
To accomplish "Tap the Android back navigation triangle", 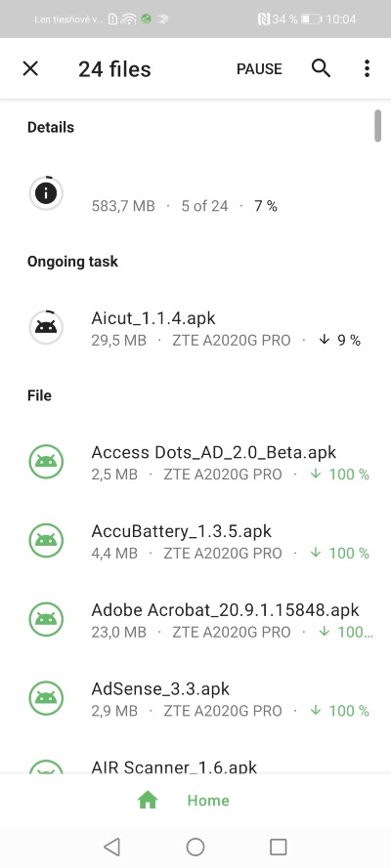I will coord(111,847).
